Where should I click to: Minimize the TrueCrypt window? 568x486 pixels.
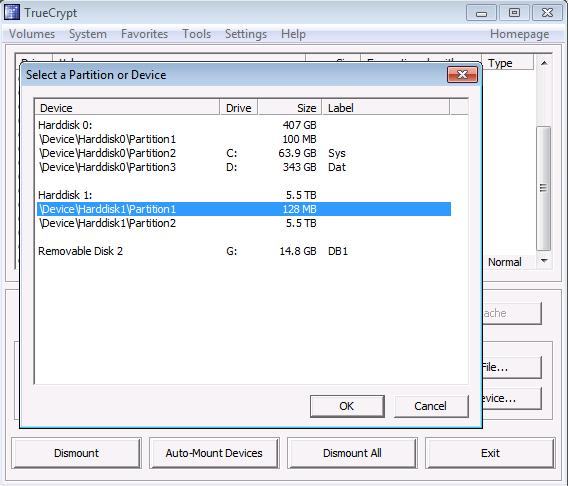point(481,13)
